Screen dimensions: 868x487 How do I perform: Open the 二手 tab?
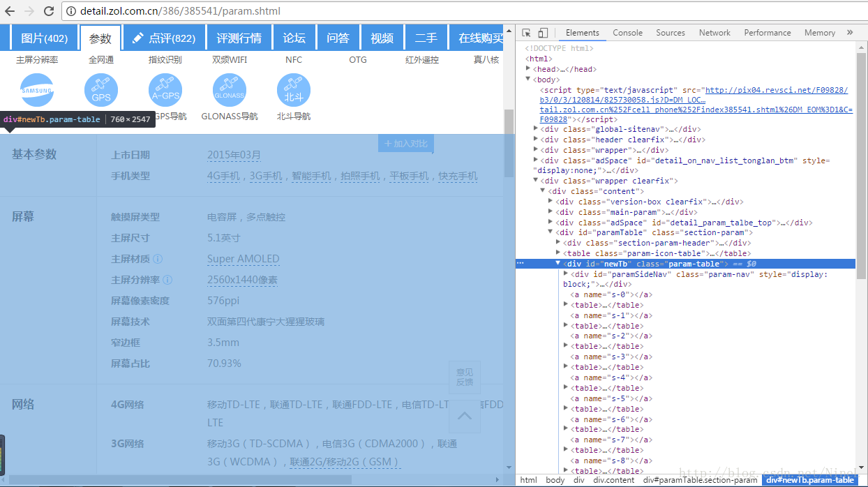tap(426, 38)
